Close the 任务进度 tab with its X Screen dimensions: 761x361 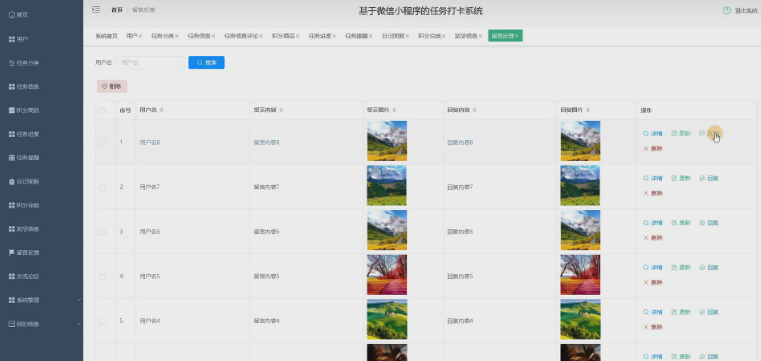click(334, 36)
